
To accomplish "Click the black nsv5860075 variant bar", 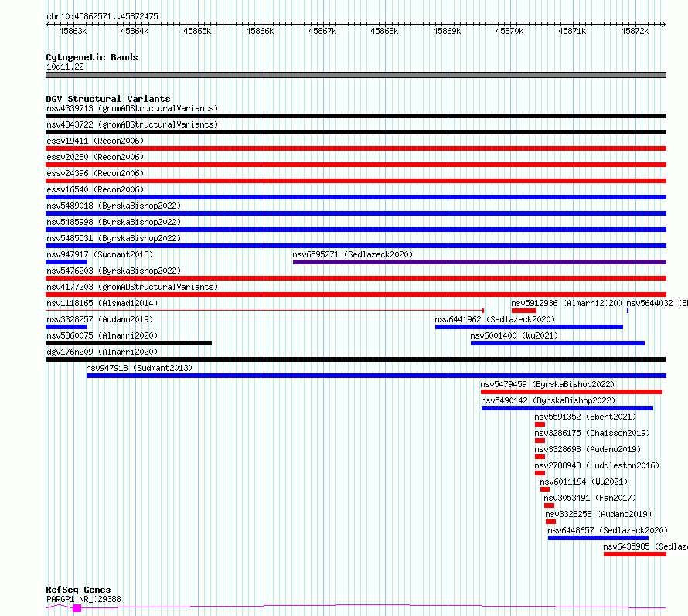I will (128, 343).
